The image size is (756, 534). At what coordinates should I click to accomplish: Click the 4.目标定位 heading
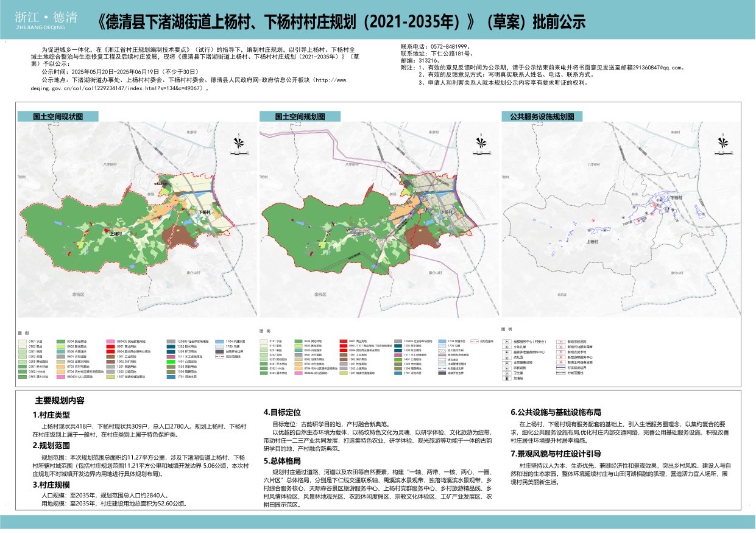pos(282,412)
